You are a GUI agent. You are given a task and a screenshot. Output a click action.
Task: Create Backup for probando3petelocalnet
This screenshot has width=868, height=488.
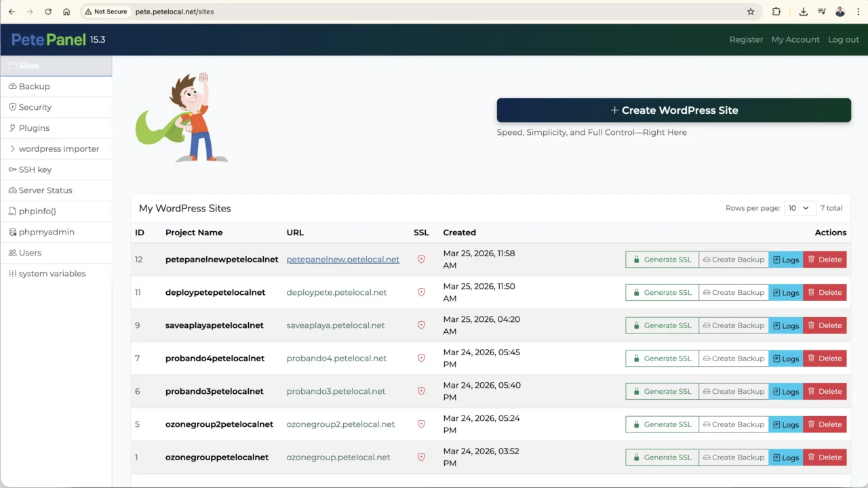point(734,391)
